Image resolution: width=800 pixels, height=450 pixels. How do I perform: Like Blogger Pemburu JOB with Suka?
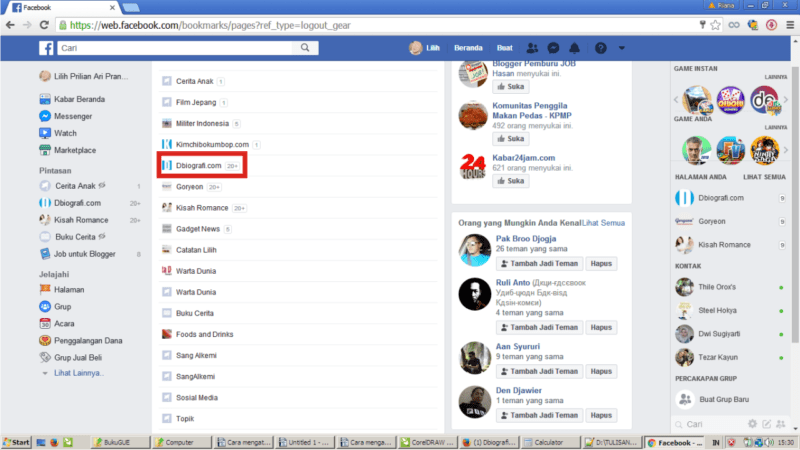tap(511, 86)
